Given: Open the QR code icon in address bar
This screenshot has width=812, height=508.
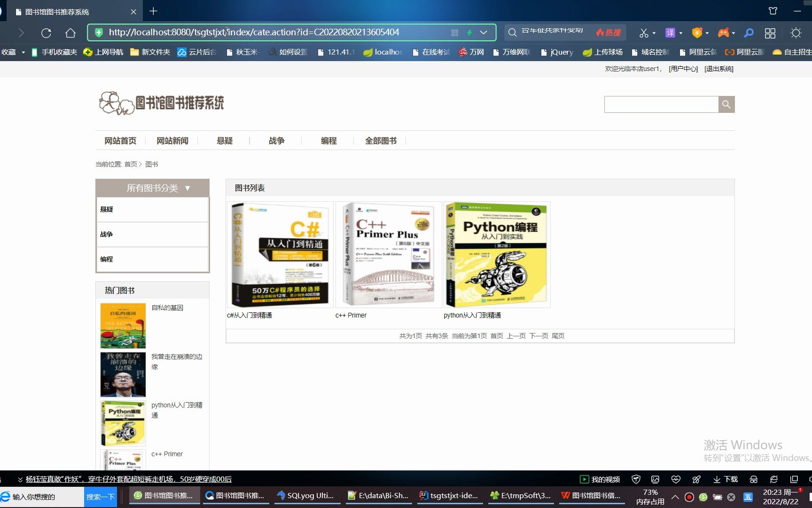Looking at the screenshot, I should 454,32.
